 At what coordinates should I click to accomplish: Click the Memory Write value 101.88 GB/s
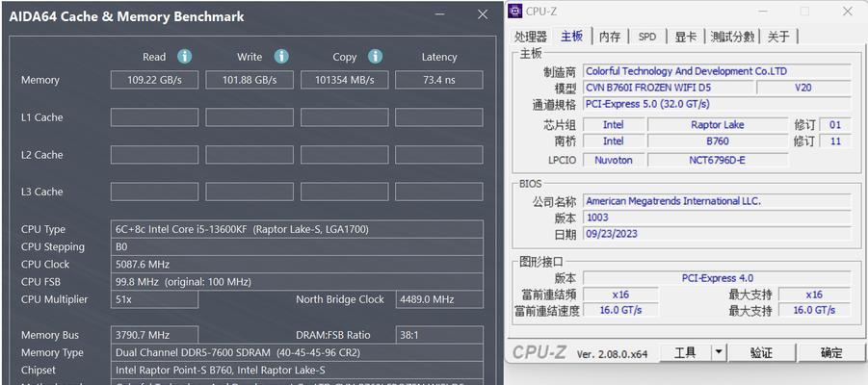pyautogui.click(x=250, y=80)
